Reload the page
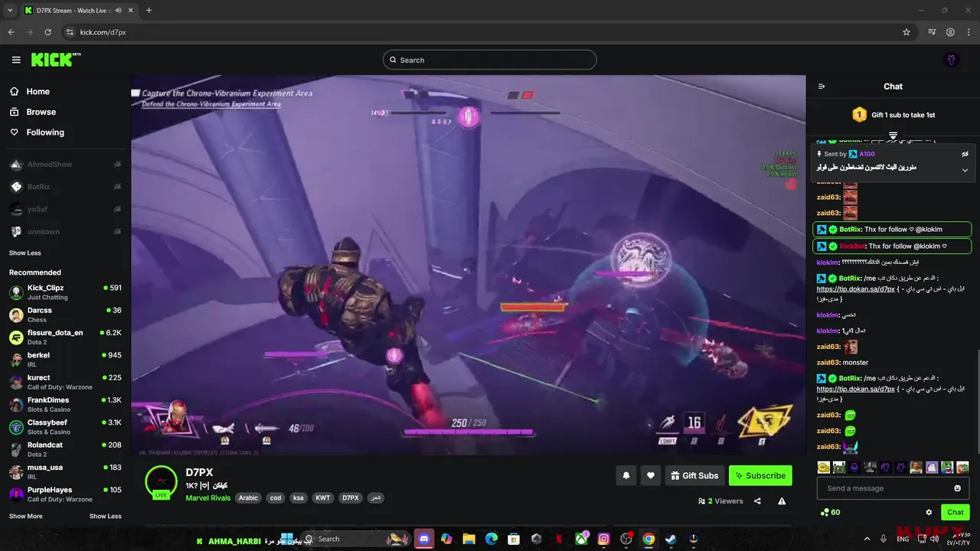Viewport: 980px width, 551px height. point(47,32)
